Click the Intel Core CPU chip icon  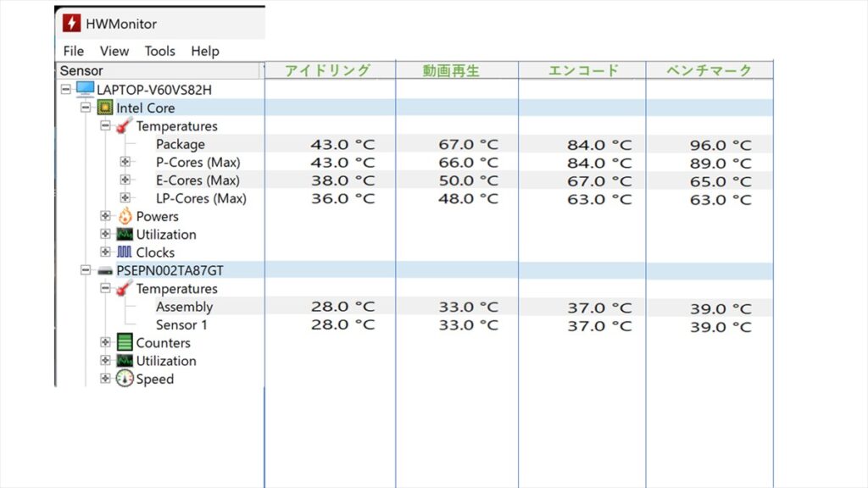[104, 108]
